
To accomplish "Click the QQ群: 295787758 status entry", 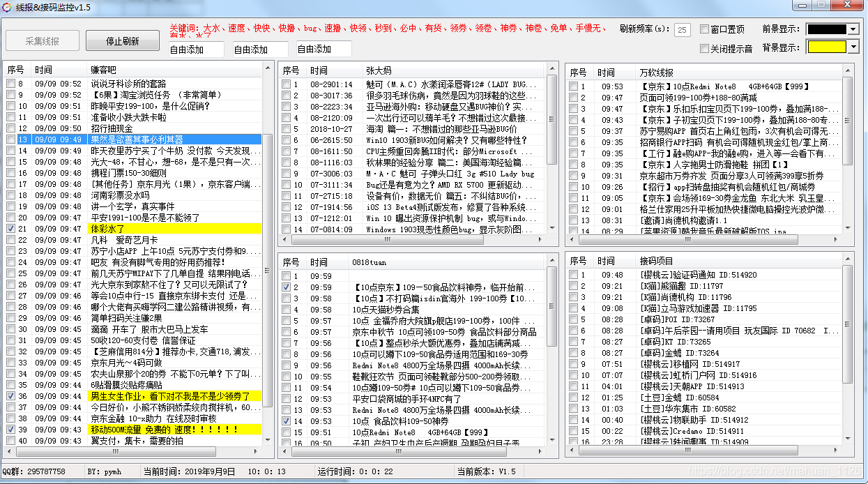I will pyautogui.click(x=33, y=471).
